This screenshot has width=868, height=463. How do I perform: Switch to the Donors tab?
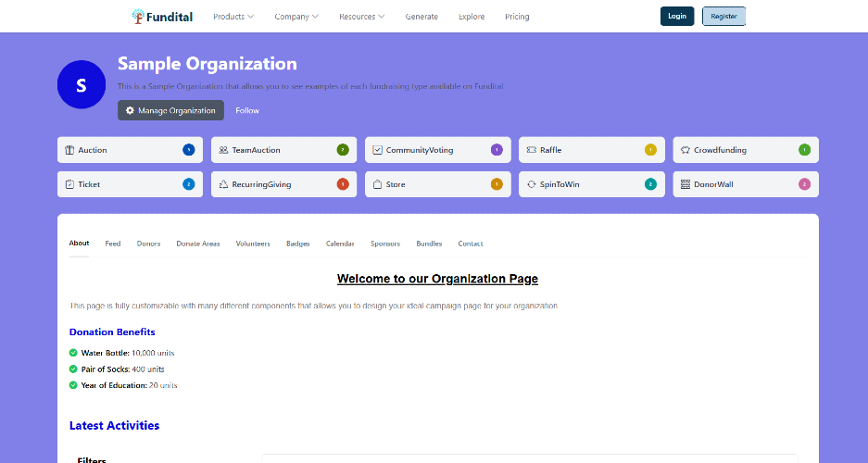[x=148, y=244]
